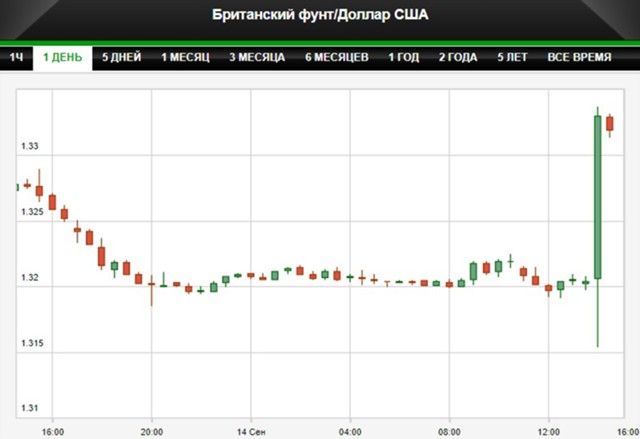640x439 pixels.
Task: Switch to the 2 ГОДА tab
Action: tap(458, 58)
